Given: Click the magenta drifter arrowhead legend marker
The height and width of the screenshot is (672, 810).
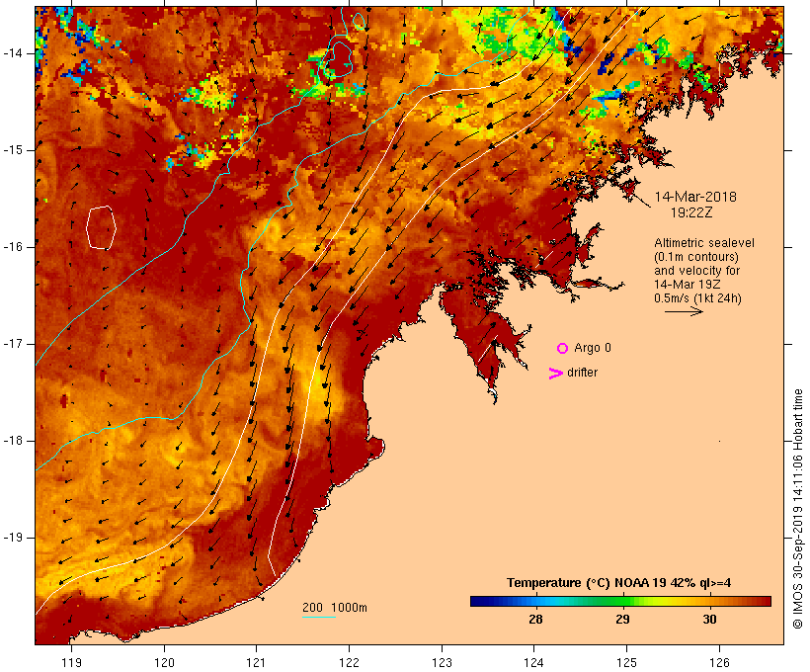Looking at the screenshot, I should 555,374.
